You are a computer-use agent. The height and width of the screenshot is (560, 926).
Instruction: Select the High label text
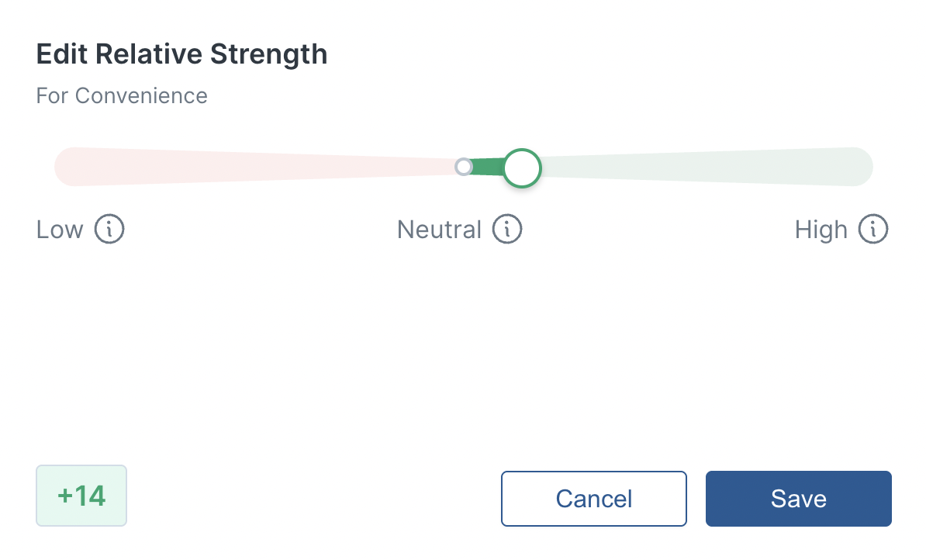[x=821, y=229]
